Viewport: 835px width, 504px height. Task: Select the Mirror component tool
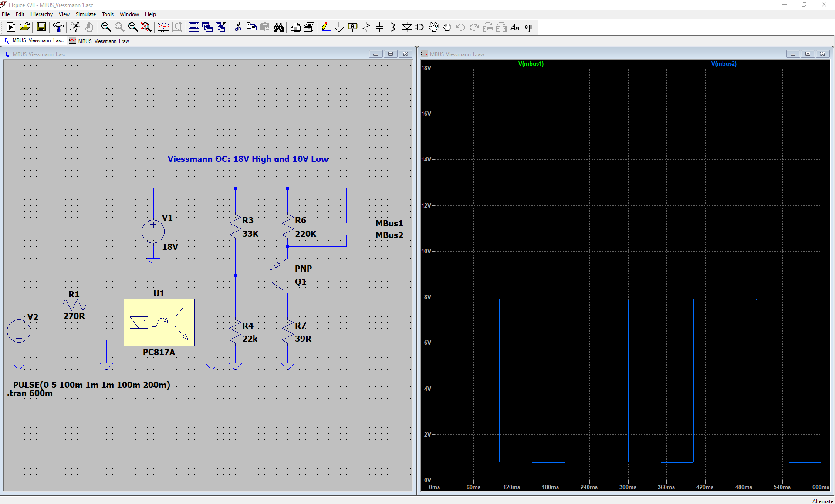tap(501, 27)
